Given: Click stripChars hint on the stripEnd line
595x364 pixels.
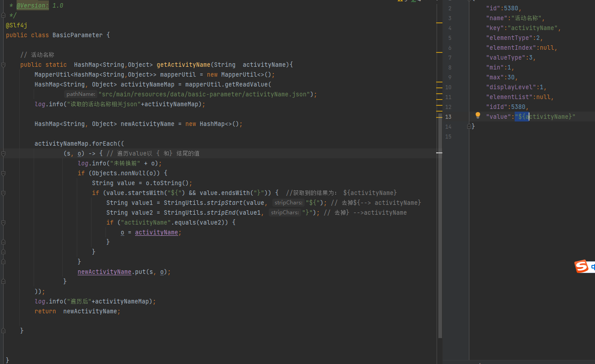Looking at the screenshot, I should [285, 212].
